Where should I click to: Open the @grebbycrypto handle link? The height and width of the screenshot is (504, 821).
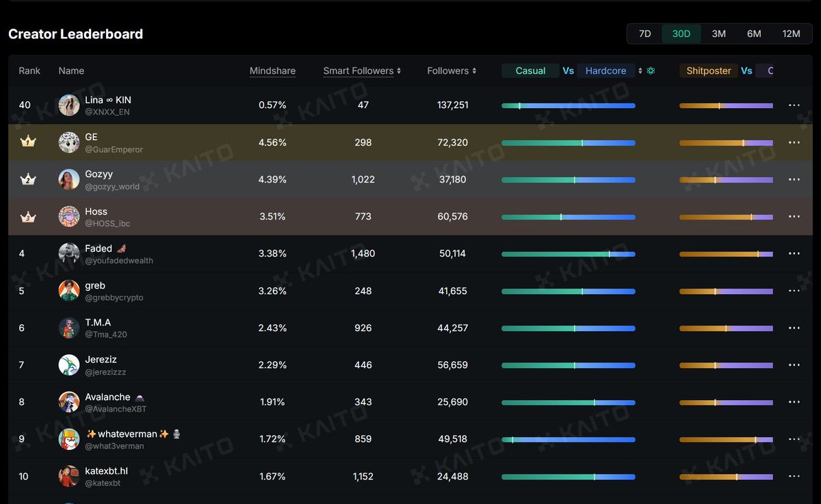(x=114, y=297)
